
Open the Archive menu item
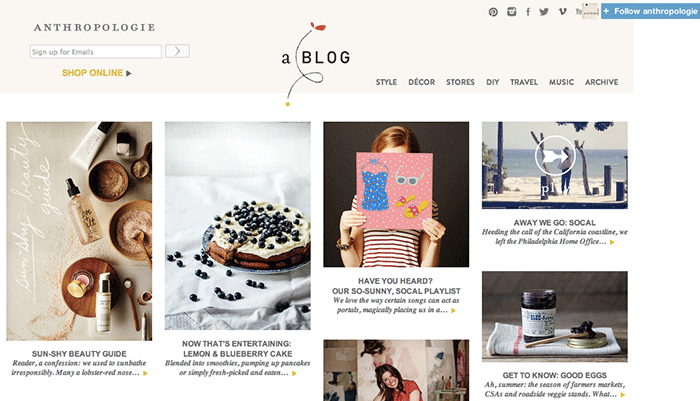coord(601,82)
